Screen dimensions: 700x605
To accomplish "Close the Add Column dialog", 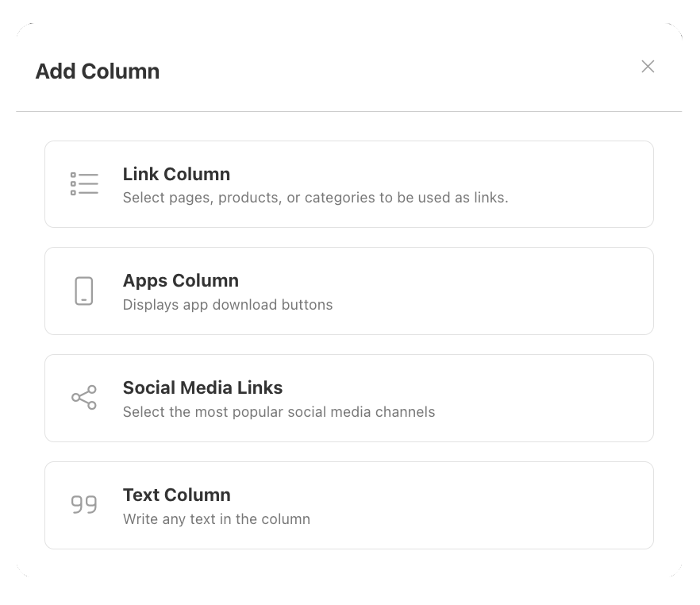I will [648, 67].
